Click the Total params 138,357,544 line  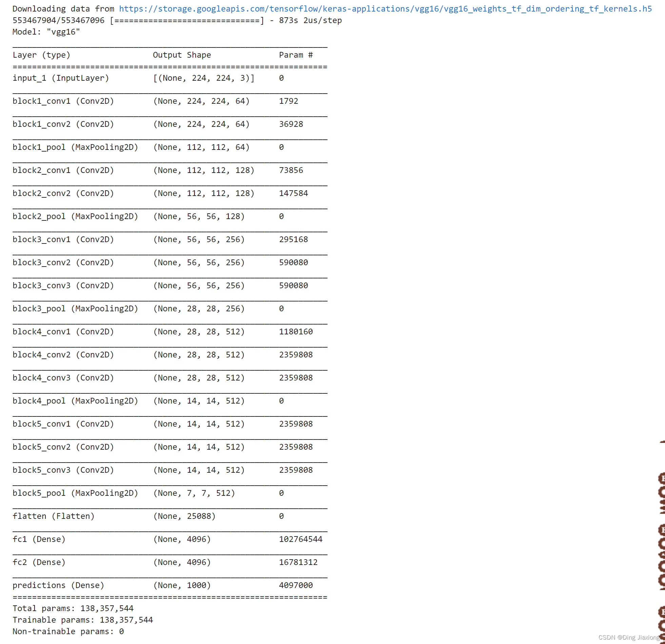click(73, 608)
